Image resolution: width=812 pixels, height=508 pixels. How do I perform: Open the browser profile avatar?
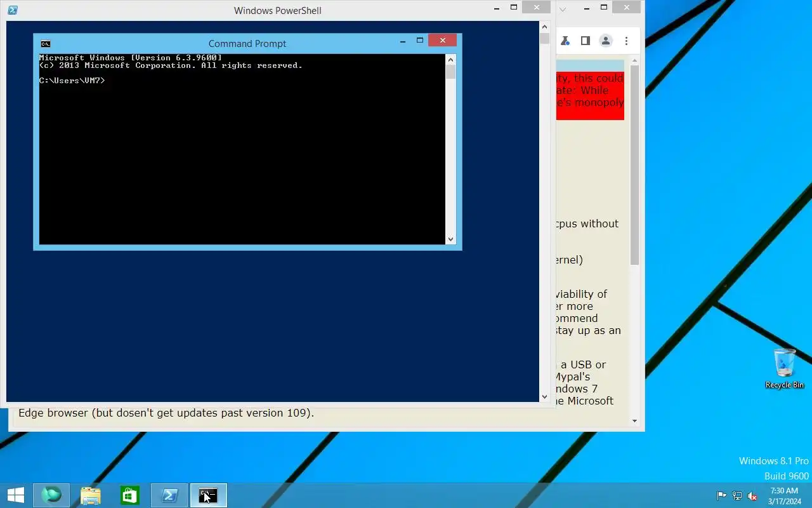point(606,41)
